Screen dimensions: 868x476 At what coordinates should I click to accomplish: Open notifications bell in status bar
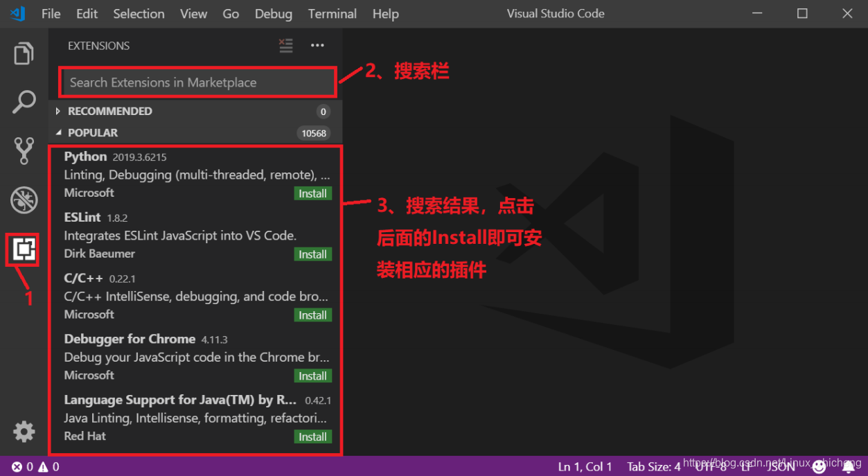tap(848, 467)
